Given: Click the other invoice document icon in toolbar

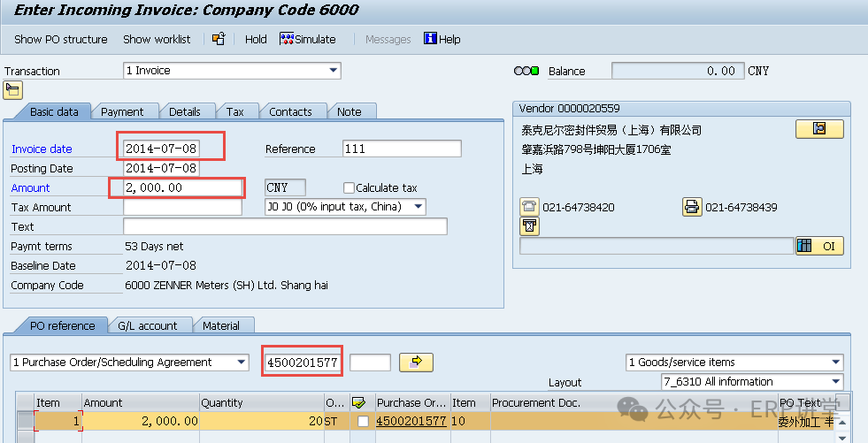Looking at the screenshot, I should click(219, 39).
